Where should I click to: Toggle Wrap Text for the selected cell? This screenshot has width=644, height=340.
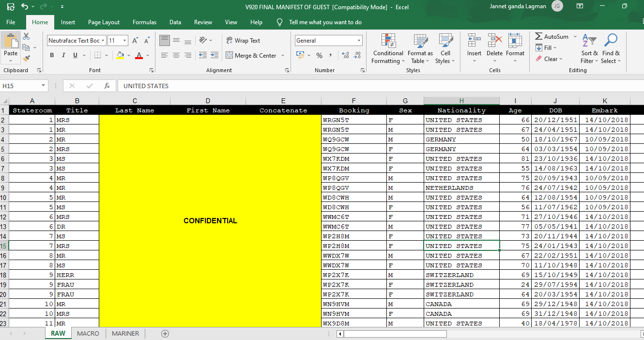tap(243, 41)
